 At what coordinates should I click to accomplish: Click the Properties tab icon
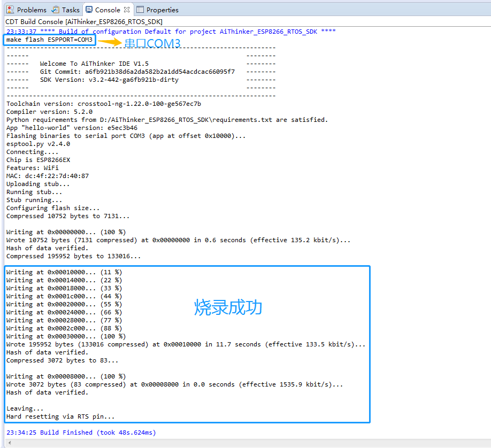[140, 10]
